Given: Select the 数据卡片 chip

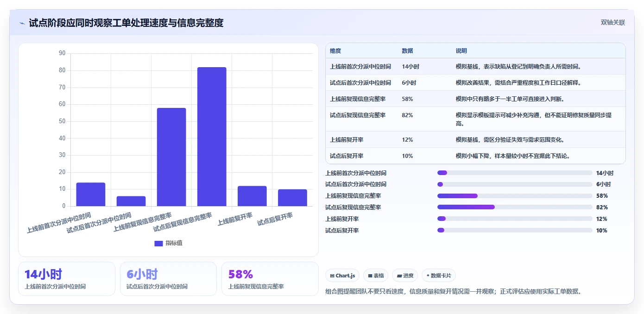Looking at the screenshot, I should click(x=439, y=276).
